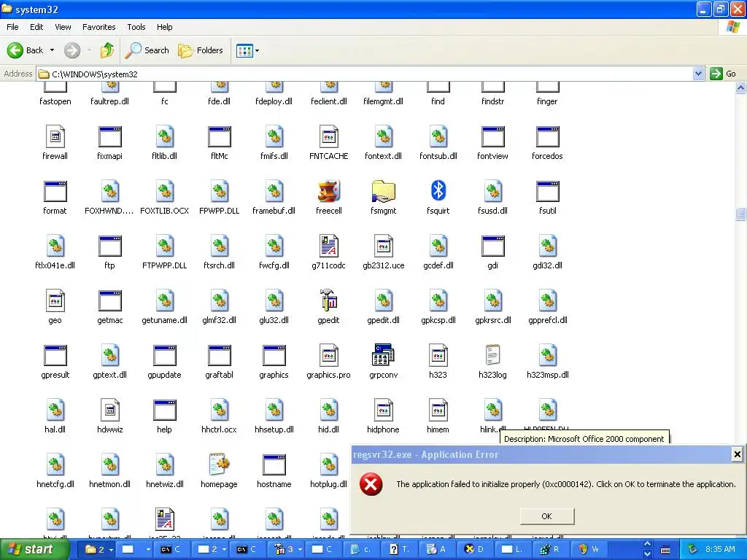This screenshot has height=560, width=747.
Task: Select the g711codc file icon
Action: click(x=329, y=246)
